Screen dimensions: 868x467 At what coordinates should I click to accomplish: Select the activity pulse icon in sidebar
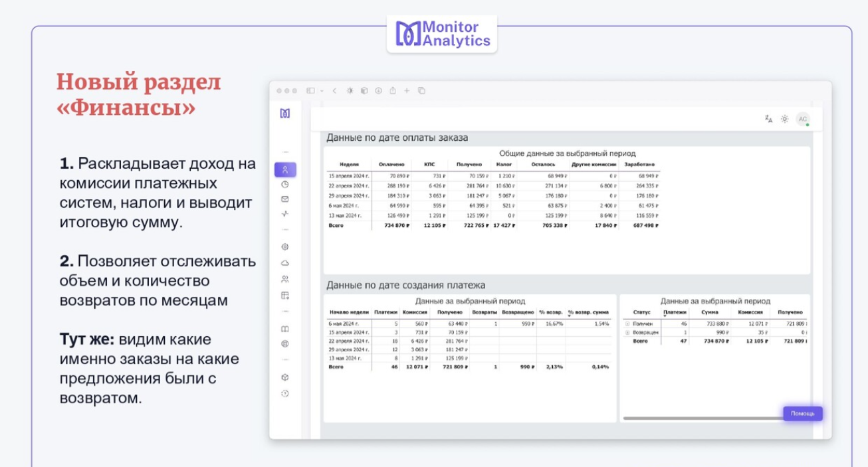pyautogui.click(x=285, y=214)
